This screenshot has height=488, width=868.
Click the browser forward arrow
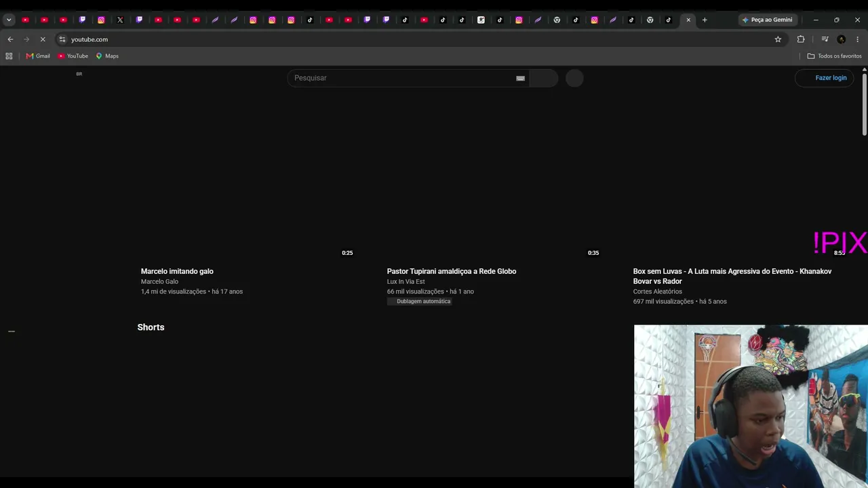(x=26, y=39)
